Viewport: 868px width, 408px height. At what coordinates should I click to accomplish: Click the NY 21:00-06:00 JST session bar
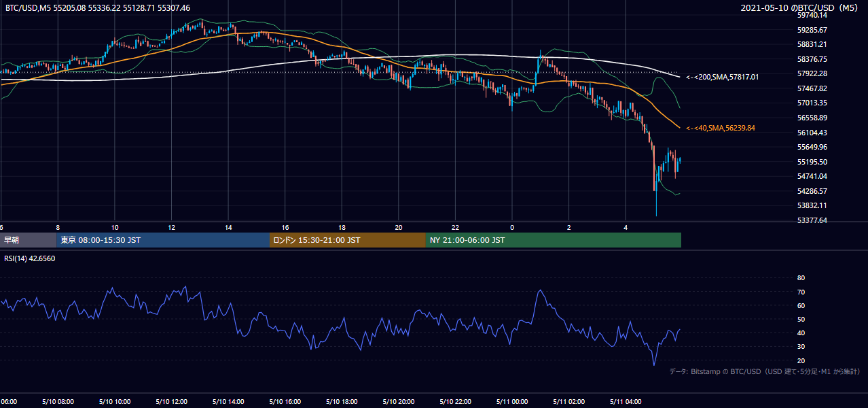[x=554, y=240]
